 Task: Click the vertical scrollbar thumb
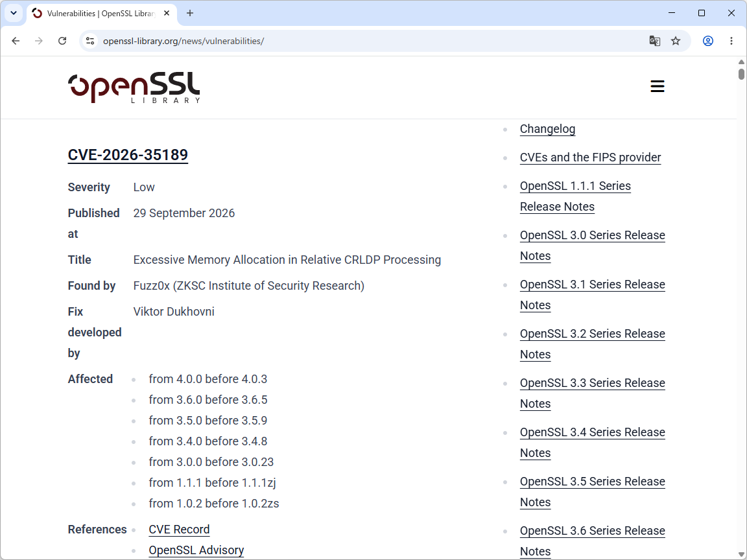[x=741, y=74]
